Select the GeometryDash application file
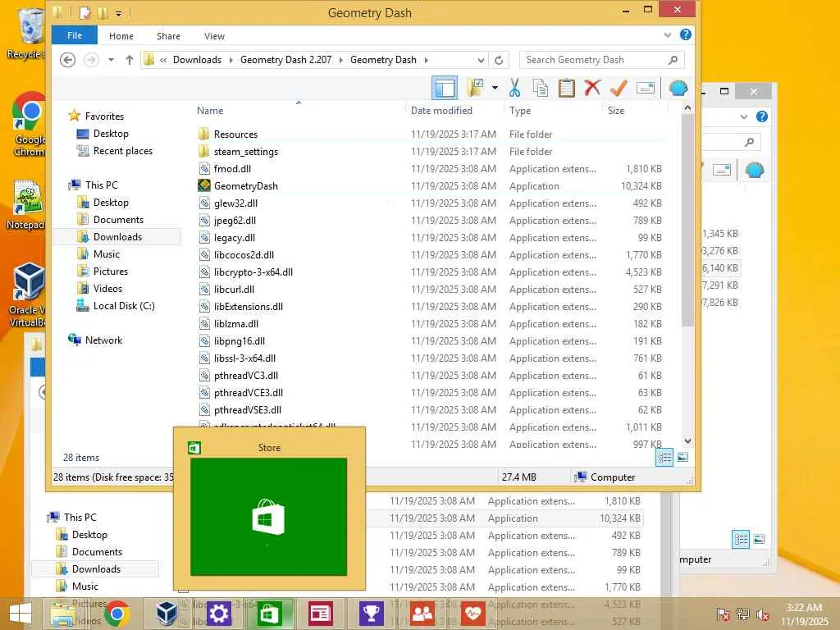This screenshot has width=840, height=630. [x=246, y=186]
